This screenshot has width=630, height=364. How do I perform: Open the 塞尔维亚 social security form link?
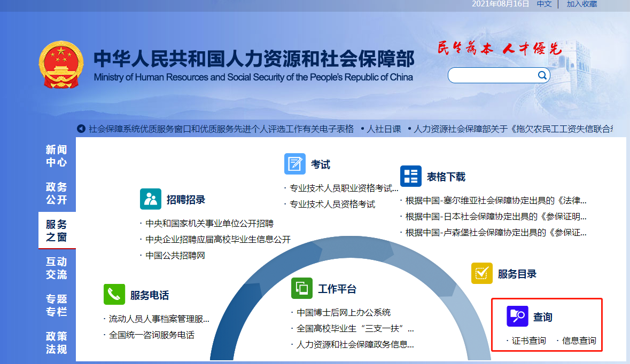point(496,201)
